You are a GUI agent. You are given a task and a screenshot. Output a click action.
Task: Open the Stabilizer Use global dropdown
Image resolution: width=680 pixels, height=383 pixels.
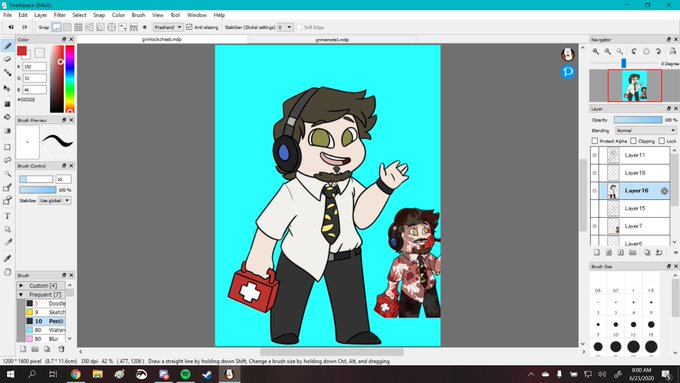54,200
